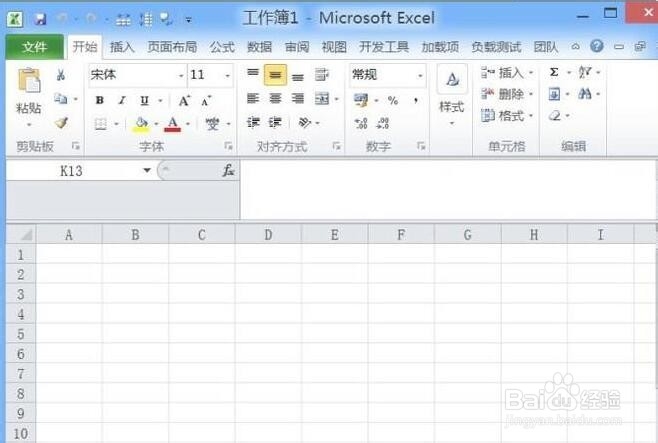Select row 5 header

pos(21,334)
